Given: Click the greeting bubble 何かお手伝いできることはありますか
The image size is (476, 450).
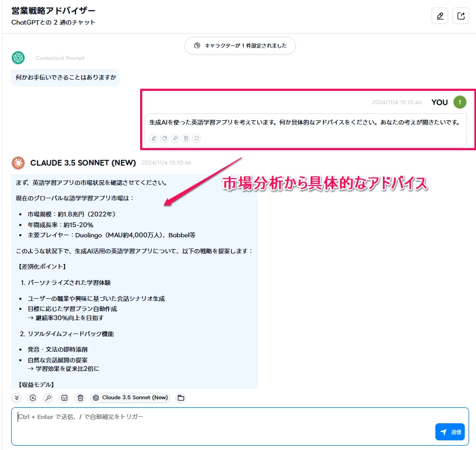Looking at the screenshot, I should (x=66, y=77).
